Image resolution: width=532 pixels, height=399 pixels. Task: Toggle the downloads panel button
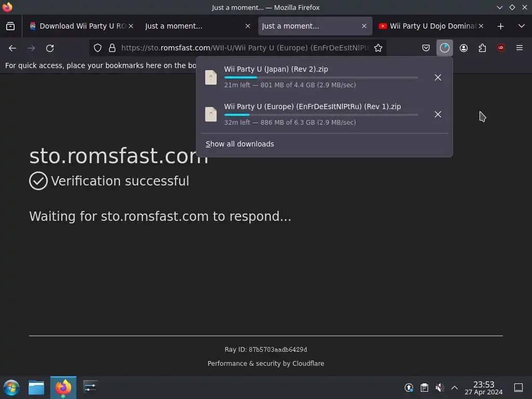[445, 48]
